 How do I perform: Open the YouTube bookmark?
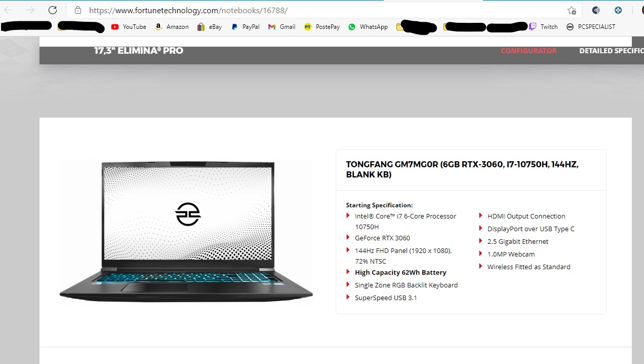pyautogui.click(x=129, y=27)
